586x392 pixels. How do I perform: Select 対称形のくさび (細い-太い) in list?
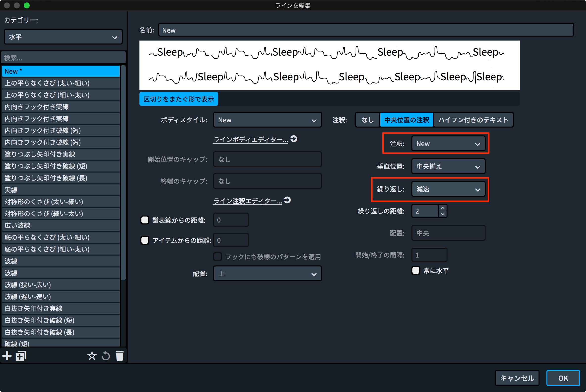[x=61, y=214]
